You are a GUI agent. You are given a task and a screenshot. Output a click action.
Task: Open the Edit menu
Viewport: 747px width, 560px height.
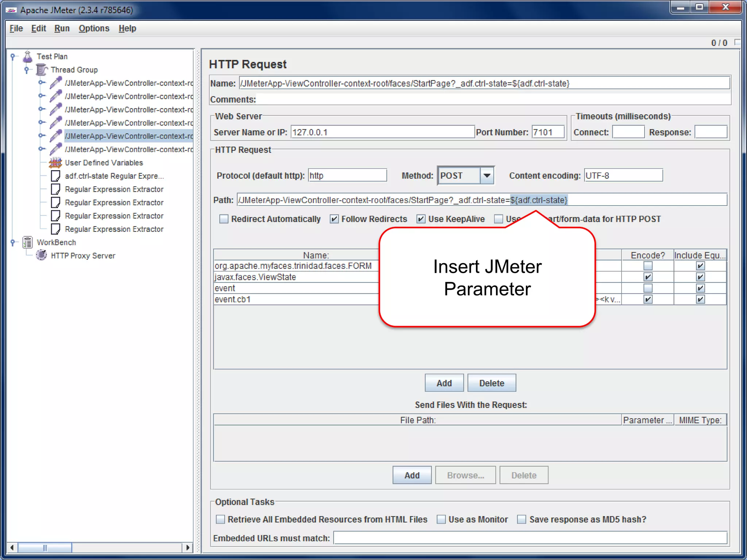point(38,28)
